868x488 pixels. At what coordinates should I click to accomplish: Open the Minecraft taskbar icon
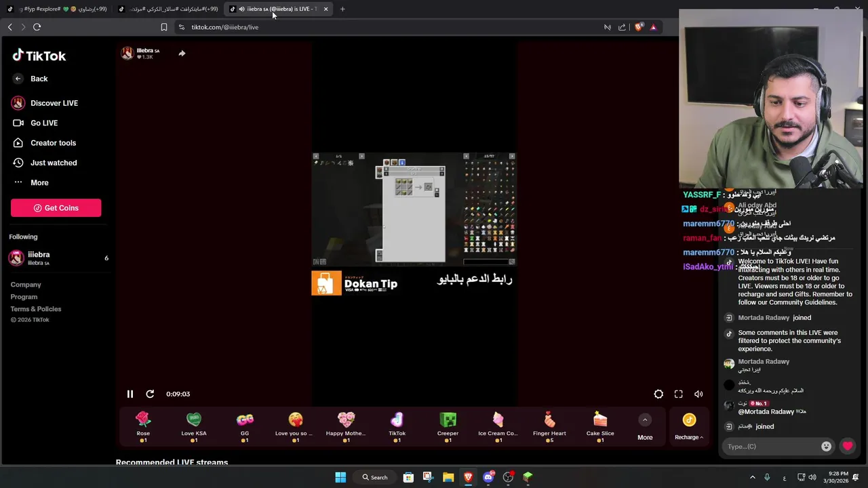(x=528, y=477)
